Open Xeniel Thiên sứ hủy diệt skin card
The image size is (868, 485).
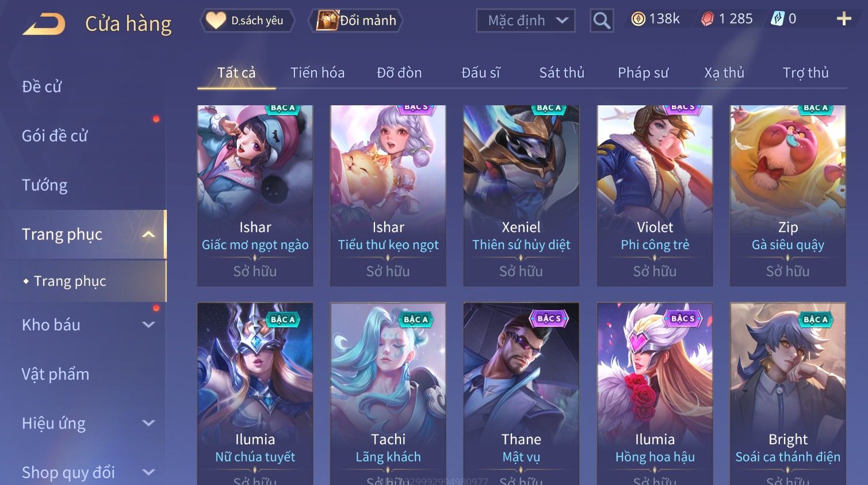(x=521, y=196)
